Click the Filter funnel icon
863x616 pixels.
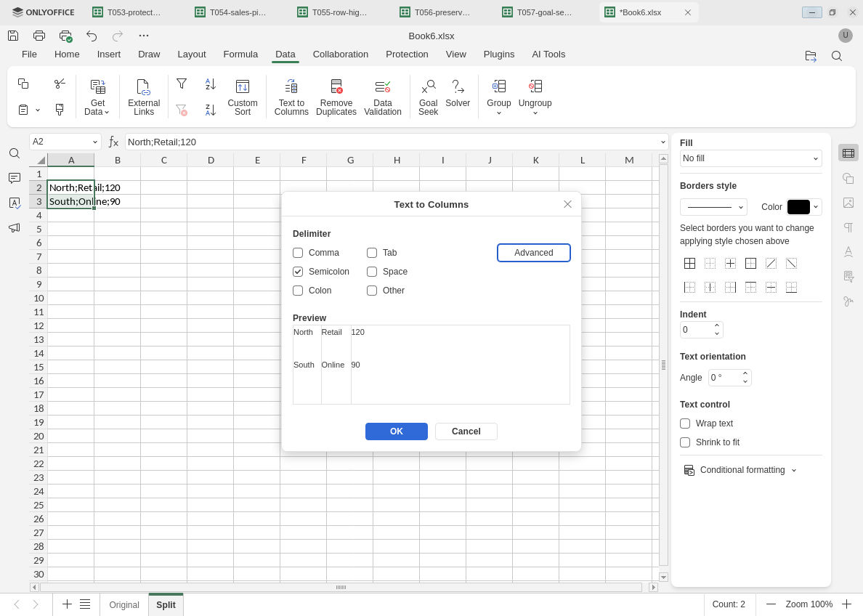(x=182, y=83)
